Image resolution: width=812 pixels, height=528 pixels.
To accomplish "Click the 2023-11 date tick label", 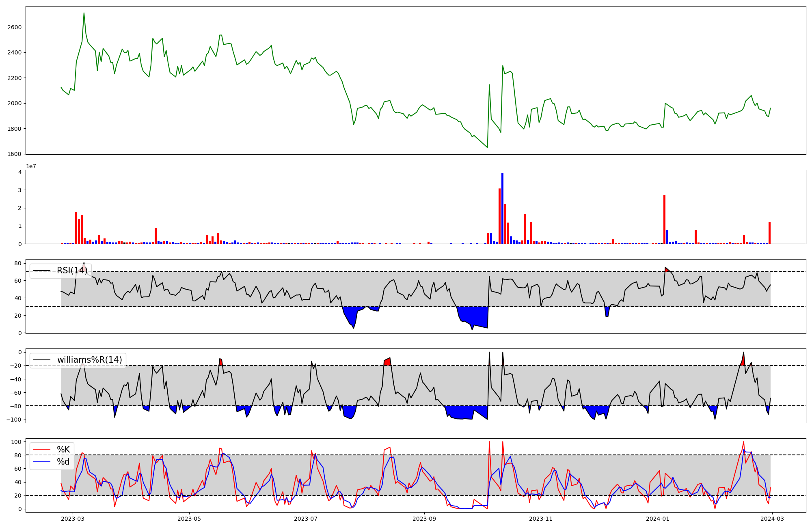I will tap(541, 519).
